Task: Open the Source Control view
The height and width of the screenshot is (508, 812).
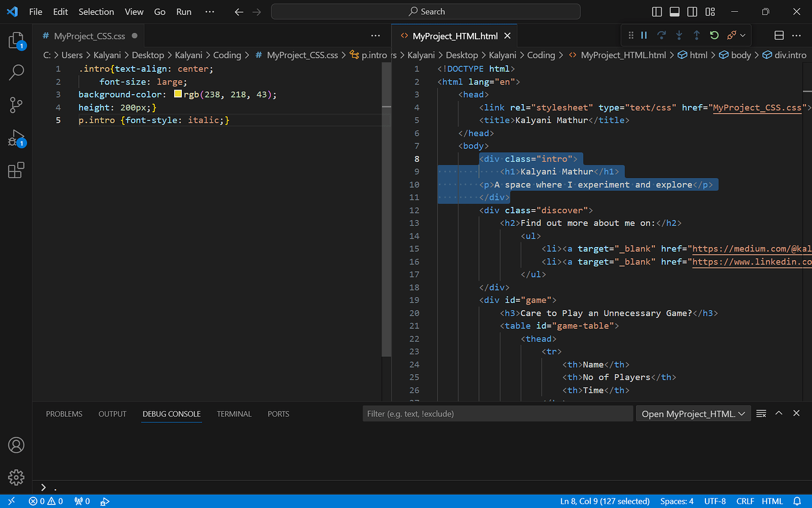Action: click(16, 105)
